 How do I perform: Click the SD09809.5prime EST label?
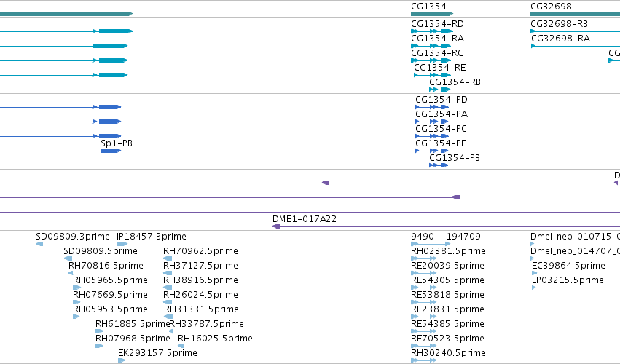click(101, 251)
